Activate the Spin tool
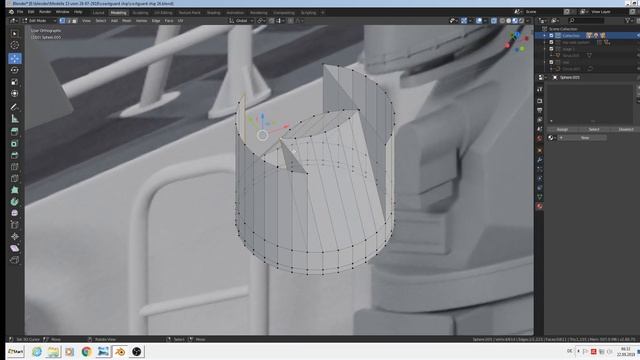640x360 pixels. pos(15,202)
